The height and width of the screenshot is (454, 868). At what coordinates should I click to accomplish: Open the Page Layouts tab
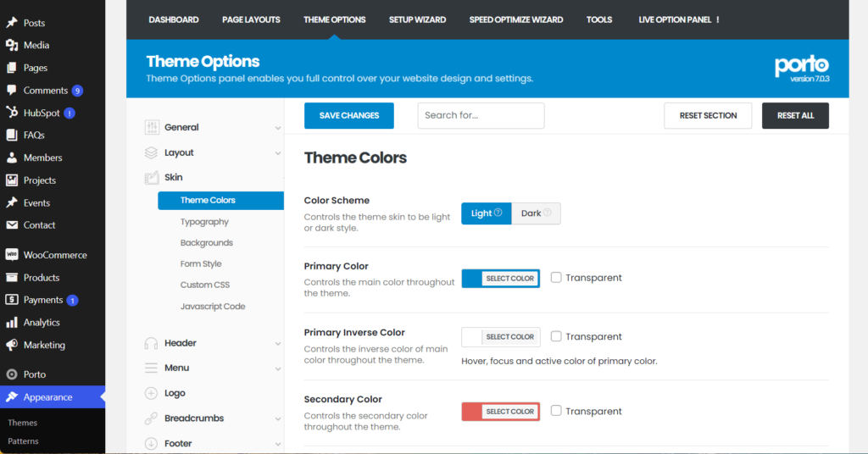point(251,20)
